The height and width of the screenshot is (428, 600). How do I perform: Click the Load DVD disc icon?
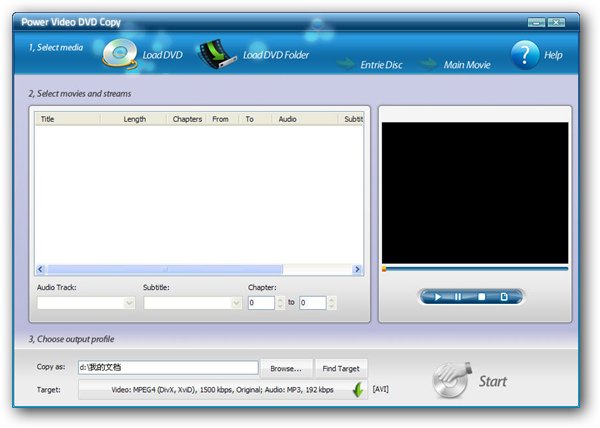coord(120,54)
